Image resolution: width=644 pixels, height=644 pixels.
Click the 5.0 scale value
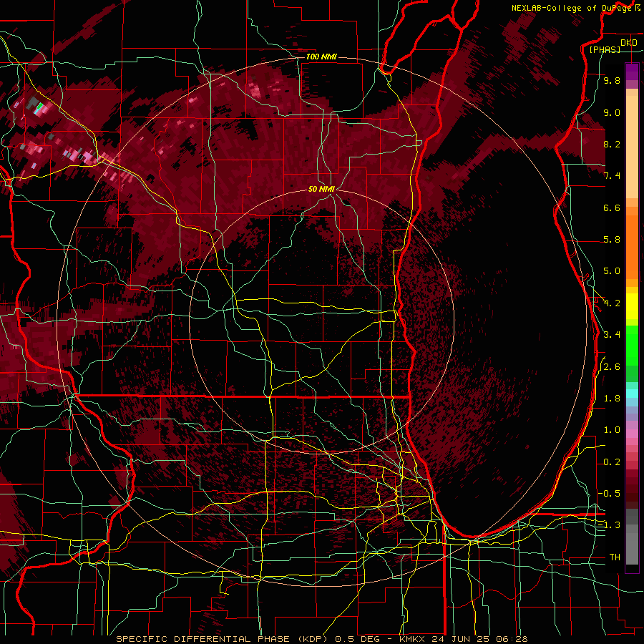pos(612,271)
